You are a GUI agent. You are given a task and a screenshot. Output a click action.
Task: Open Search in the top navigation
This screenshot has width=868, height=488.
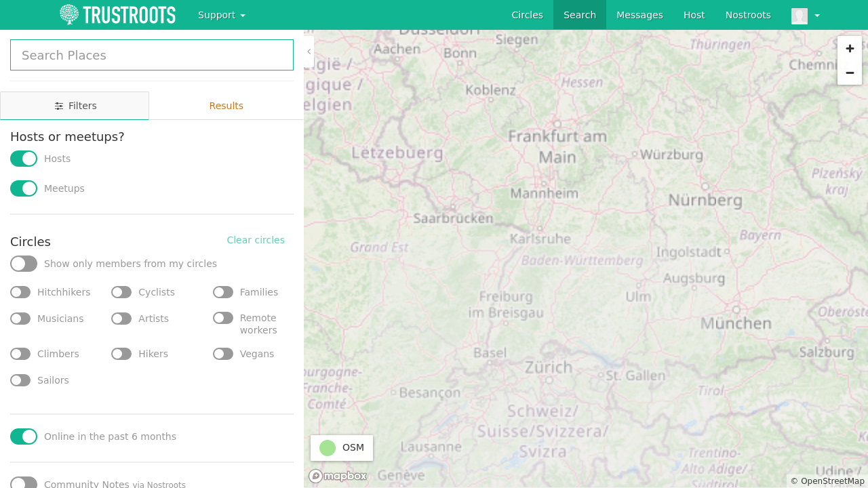click(x=580, y=15)
